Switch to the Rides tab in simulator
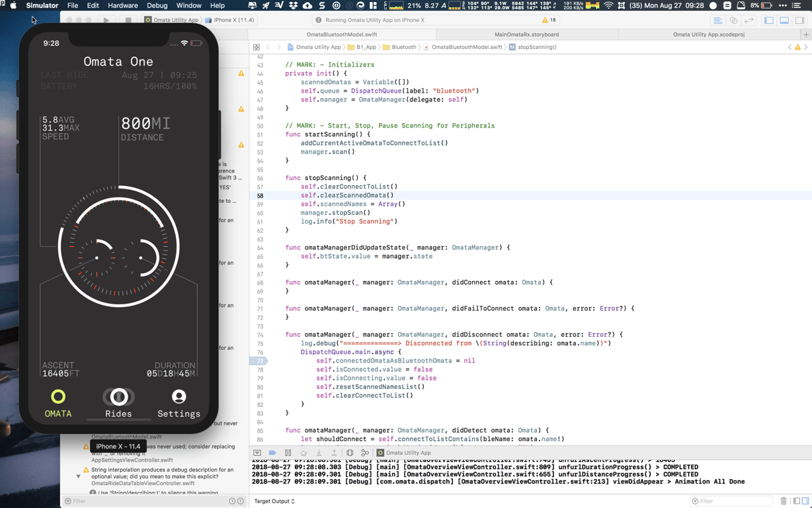This screenshot has height=508, width=812. [118, 403]
